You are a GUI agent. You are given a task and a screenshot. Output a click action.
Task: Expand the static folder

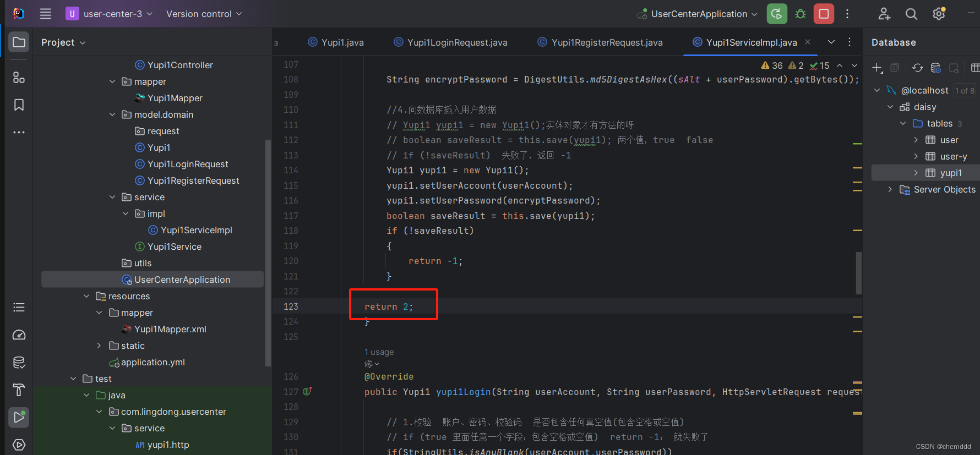pyautogui.click(x=99, y=346)
